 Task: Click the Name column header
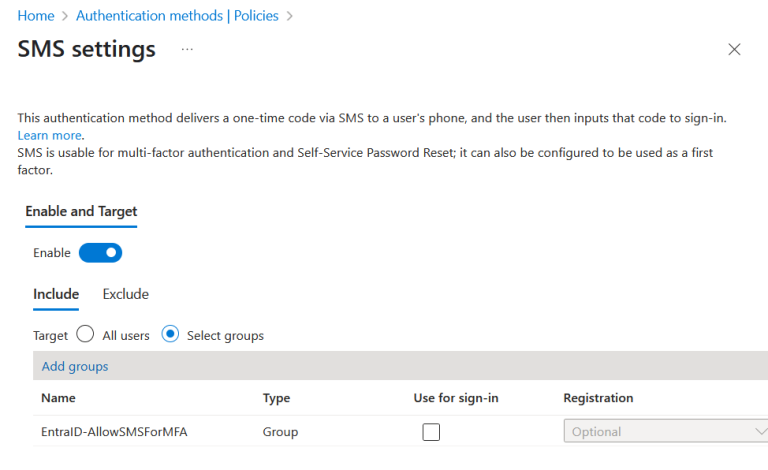58,398
